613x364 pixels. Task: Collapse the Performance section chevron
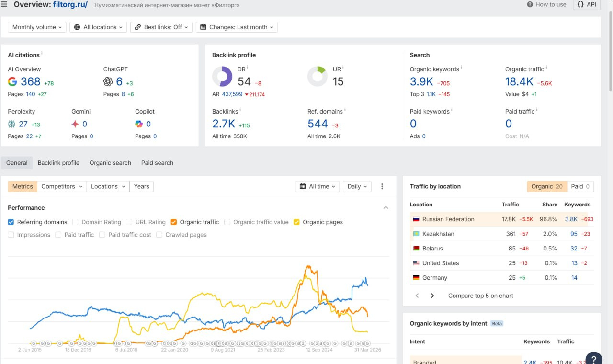386,208
